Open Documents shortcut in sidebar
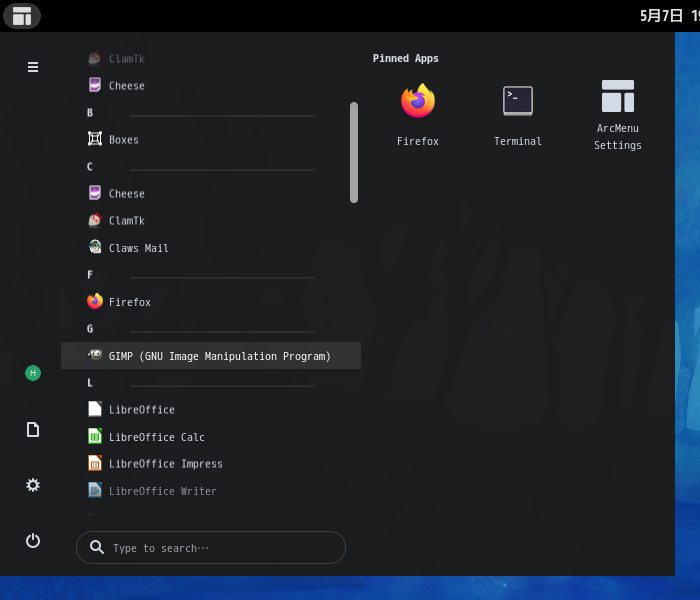The width and height of the screenshot is (700, 600). click(x=33, y=429)
